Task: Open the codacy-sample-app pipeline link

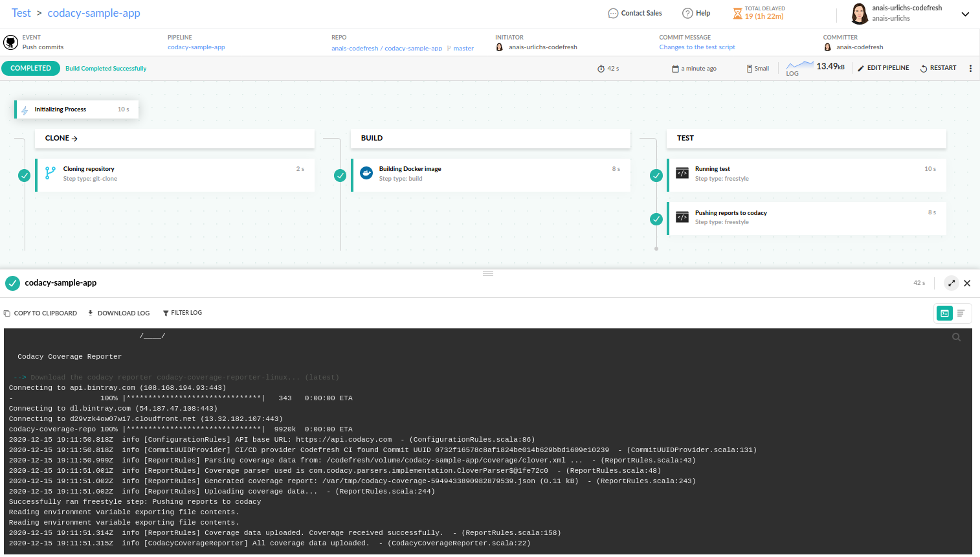Action: click(196, 47)
